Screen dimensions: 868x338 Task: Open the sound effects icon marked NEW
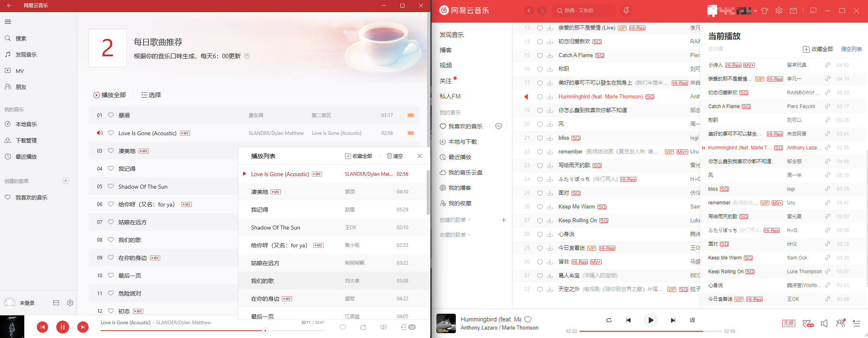pyautogui.click(x=808, y=323)
